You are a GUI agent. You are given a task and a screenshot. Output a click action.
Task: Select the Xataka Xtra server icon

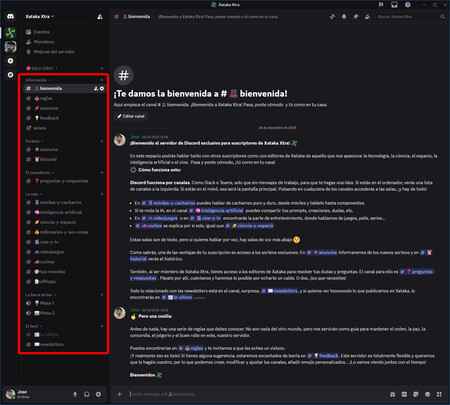pyautogui.click(x=10, y=33)
